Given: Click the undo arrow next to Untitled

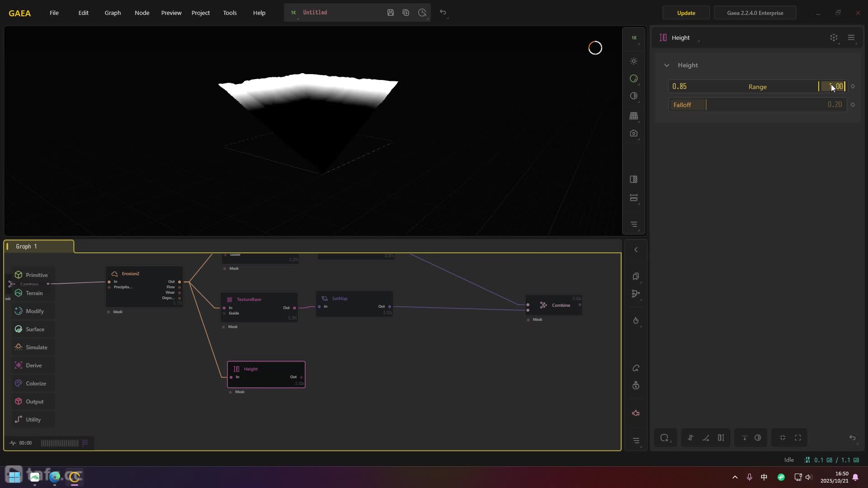Looking at the screenshot, I should [443, 13].
